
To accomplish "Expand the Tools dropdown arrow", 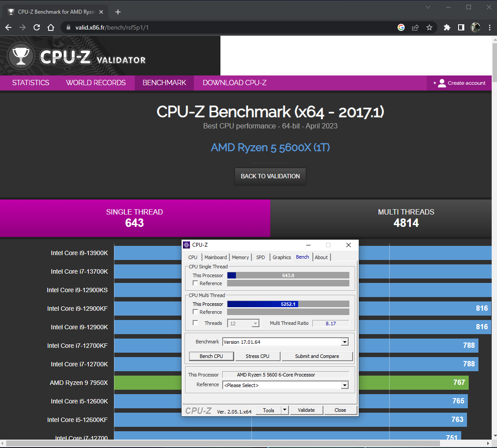I will [285, 410].
